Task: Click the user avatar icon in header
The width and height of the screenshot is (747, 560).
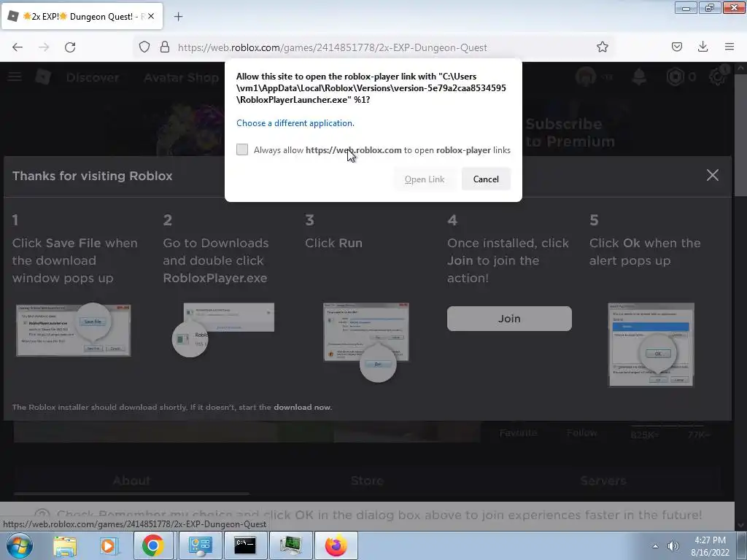Action: tap(586, 77)
